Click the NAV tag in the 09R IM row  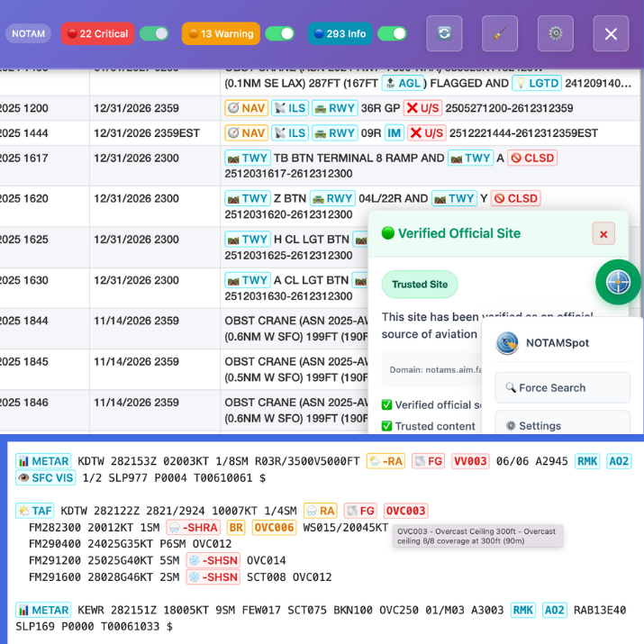247,133
